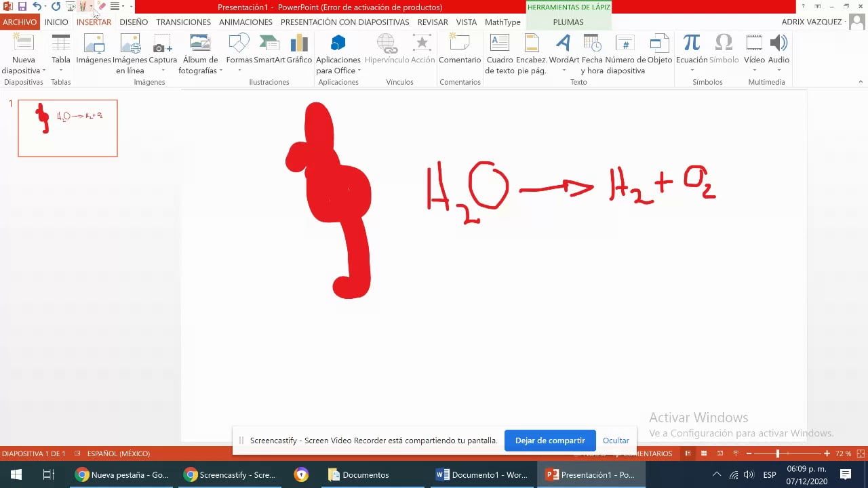Switch to the VISTA tab
The width and height of the screenshot is (868, 488).
(467, 22)
